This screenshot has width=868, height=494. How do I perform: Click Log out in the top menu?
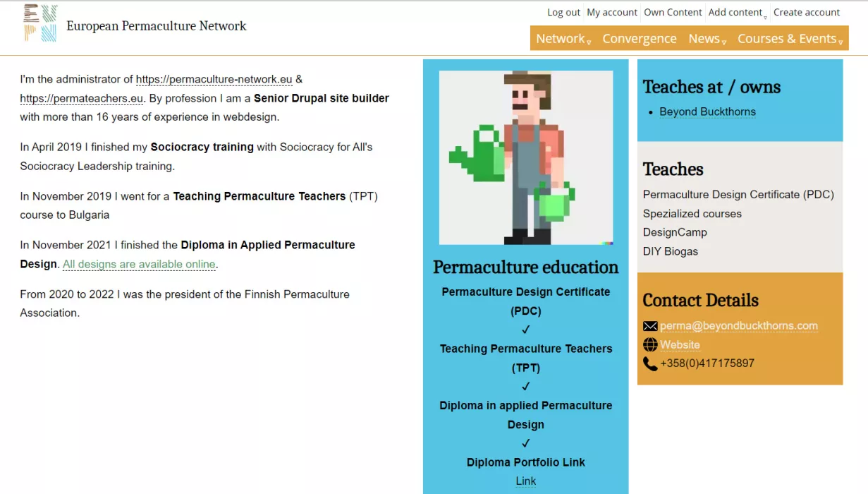point(564,13)
